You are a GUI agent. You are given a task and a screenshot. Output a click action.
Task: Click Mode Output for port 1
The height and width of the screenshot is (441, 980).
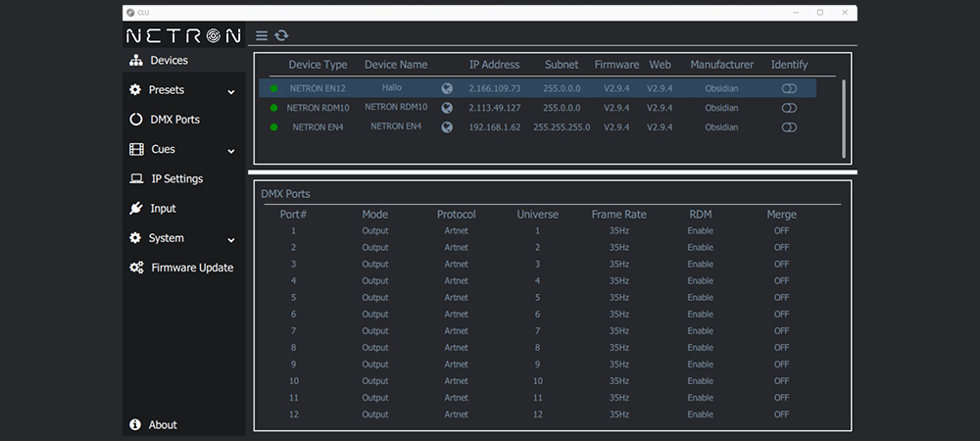coord(375,230)
